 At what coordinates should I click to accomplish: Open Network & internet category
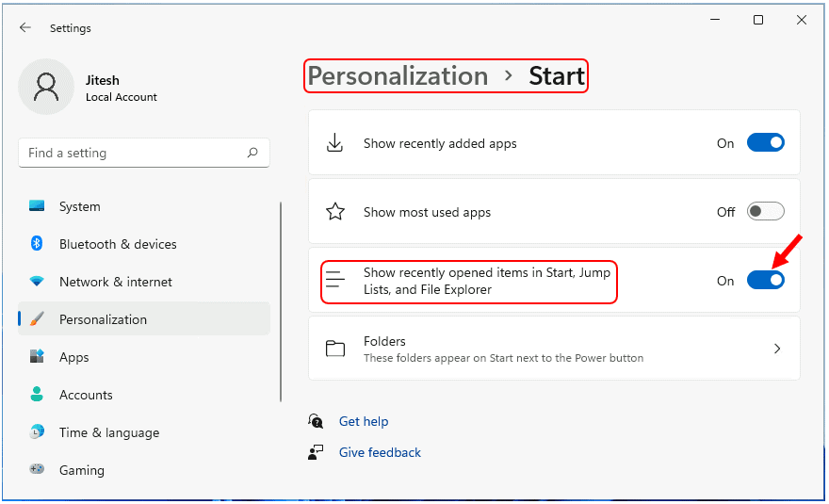coord(144,282)
